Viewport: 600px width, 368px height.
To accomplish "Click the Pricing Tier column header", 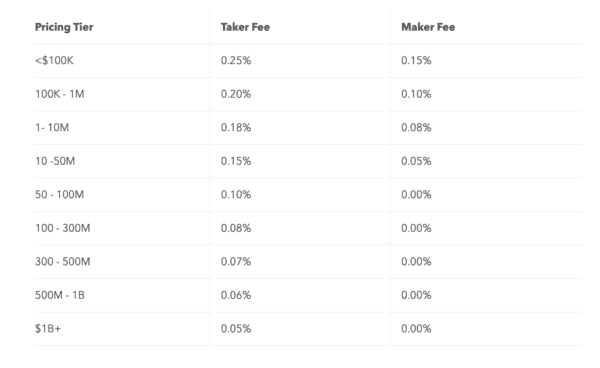I will 64,27.
